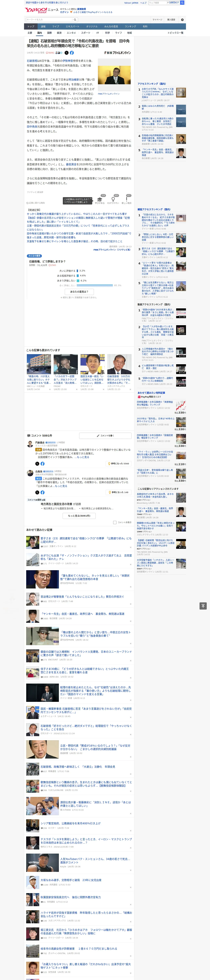Share article on Facebook icon near headline

pyautogui.click(x=72, y=53)
